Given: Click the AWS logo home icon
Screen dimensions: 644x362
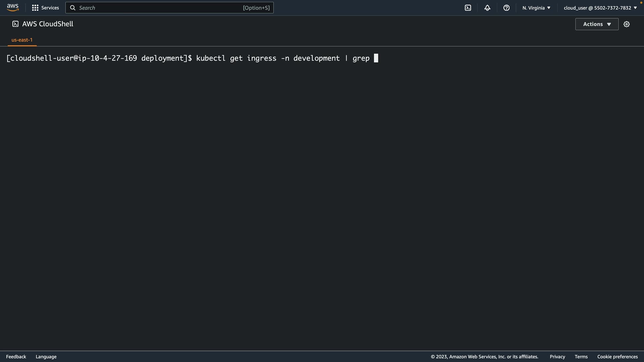Looking at the screenshot, I should [13, 7].
